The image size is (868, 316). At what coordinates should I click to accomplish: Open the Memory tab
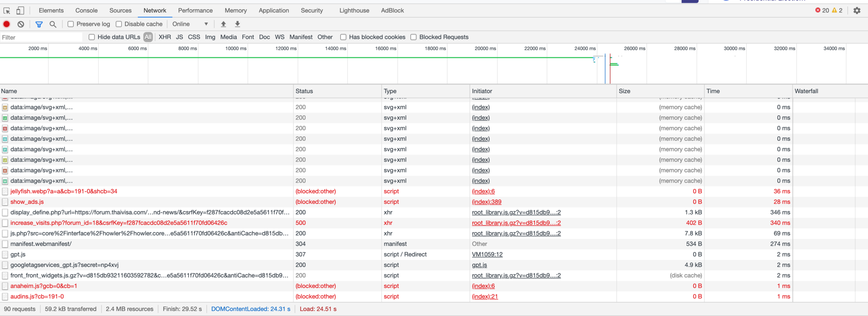(236, 11)
